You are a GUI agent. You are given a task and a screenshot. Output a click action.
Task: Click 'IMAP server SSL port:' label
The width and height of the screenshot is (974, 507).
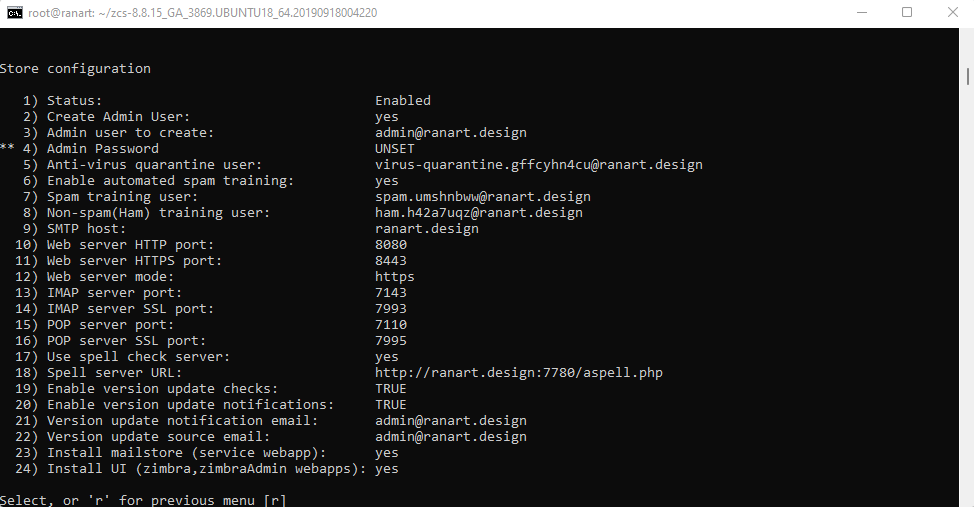130,309
